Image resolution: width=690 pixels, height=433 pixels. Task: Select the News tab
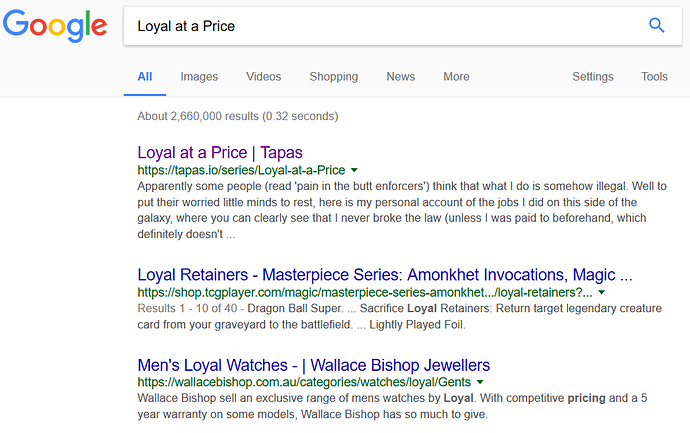pyautogui.click(x=400, y=77)
